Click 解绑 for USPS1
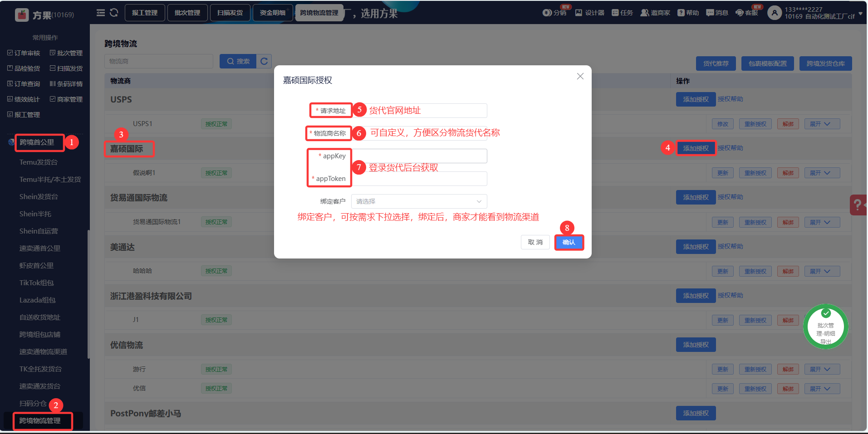868x434 pixels. pyautogui.click(x=788, y=124)
